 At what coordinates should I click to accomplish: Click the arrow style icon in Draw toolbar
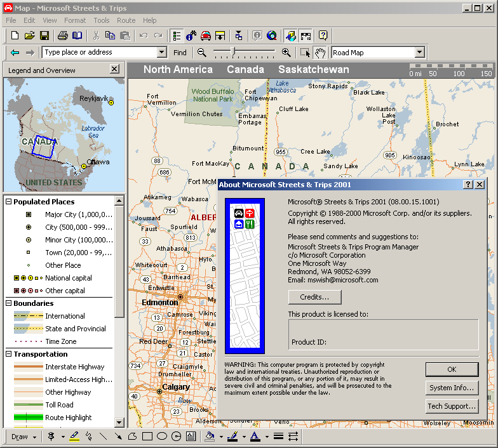(293, 437)
